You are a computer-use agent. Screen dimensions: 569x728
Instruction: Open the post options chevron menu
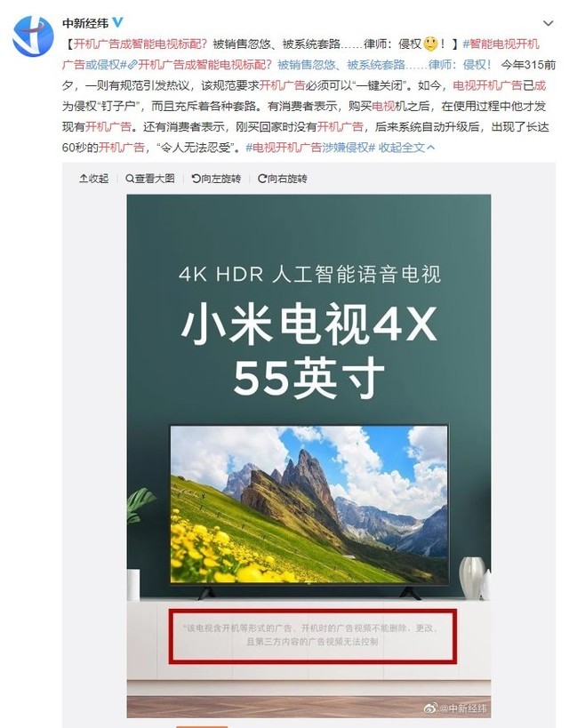point(548,23)
